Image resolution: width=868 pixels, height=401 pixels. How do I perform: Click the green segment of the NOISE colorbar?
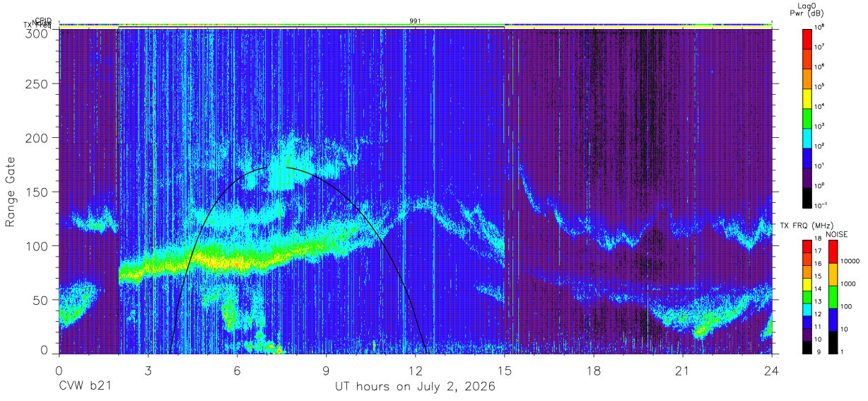click(x=832, y=296)
